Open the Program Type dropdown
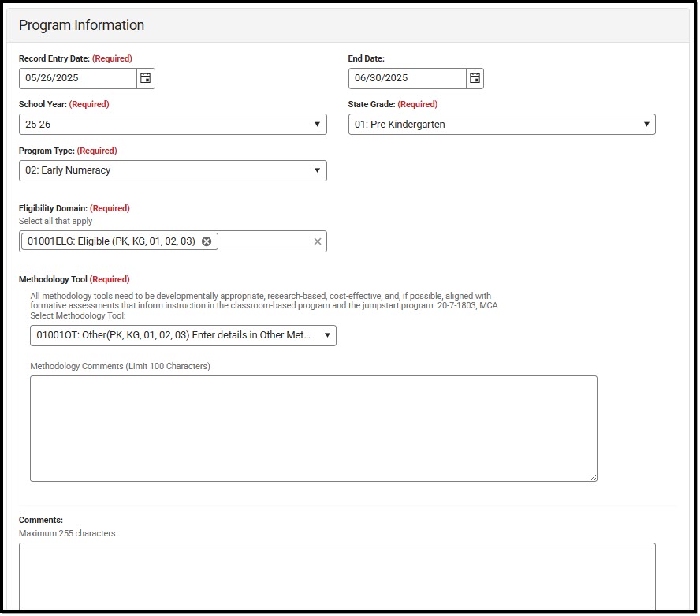 tap(173, 170)
